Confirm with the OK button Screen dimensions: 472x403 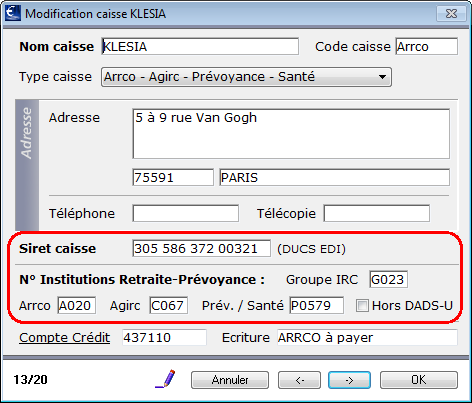[419, 380]
